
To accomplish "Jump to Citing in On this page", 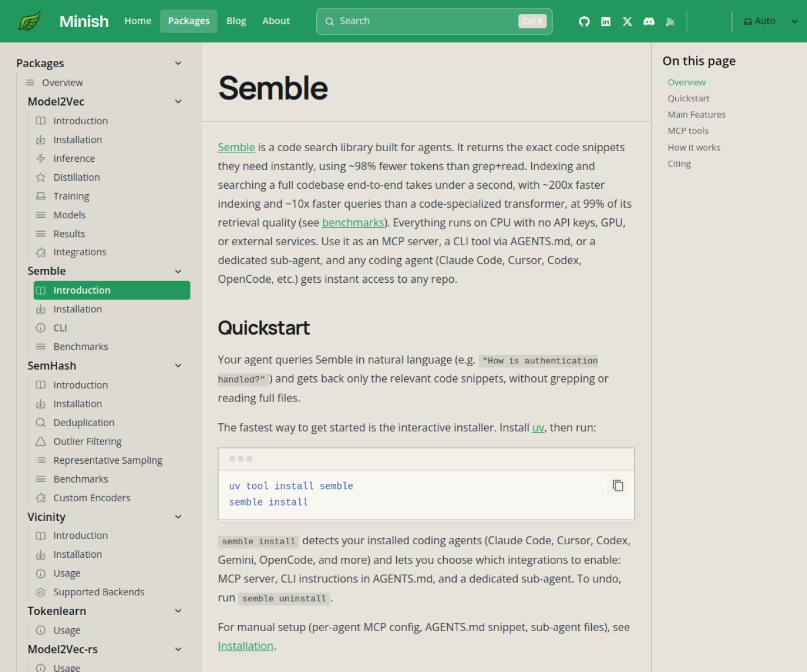I will point(679,164).
